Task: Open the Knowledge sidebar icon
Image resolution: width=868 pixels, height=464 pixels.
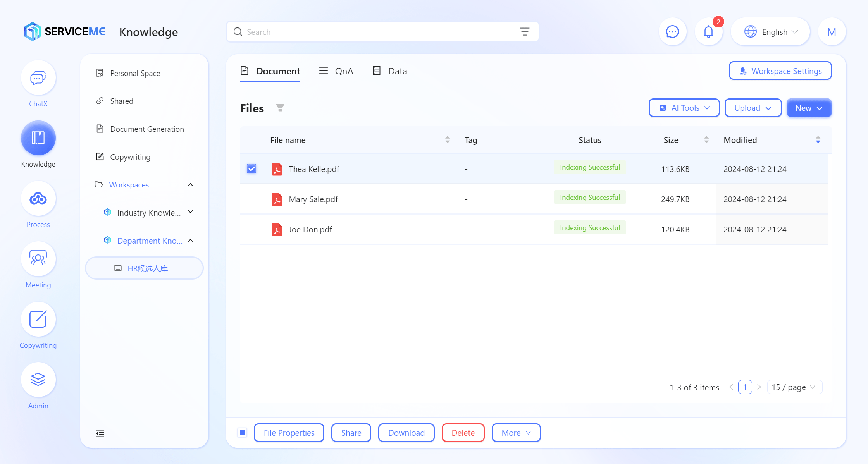Action: (38, 138)
